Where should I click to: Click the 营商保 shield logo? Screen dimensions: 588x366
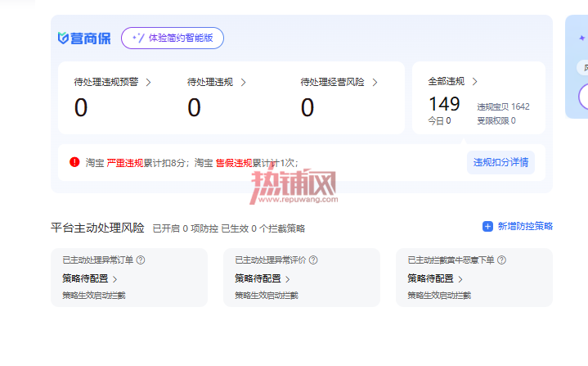(x=63, y=38)
